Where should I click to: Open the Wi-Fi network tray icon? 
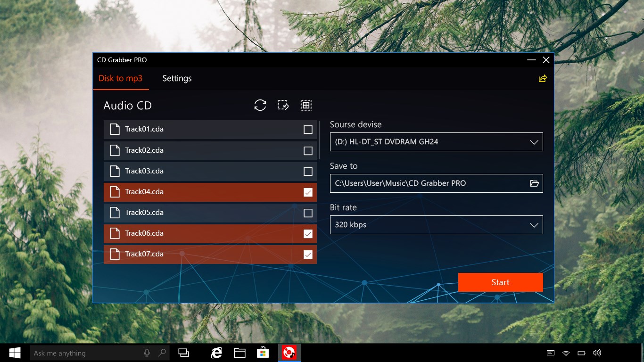(566, 353)
